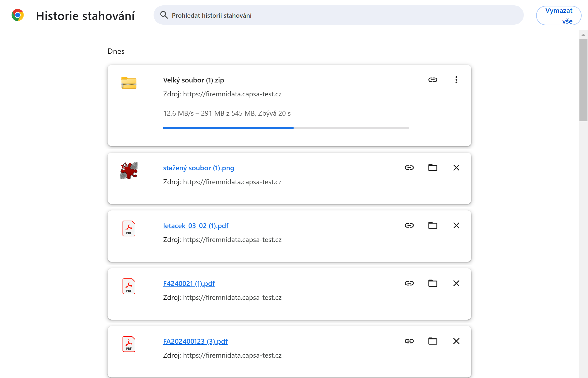Show FA202400123 (3).pdf in folder
This screenshot has width=588, height=378.
(433, 341)
